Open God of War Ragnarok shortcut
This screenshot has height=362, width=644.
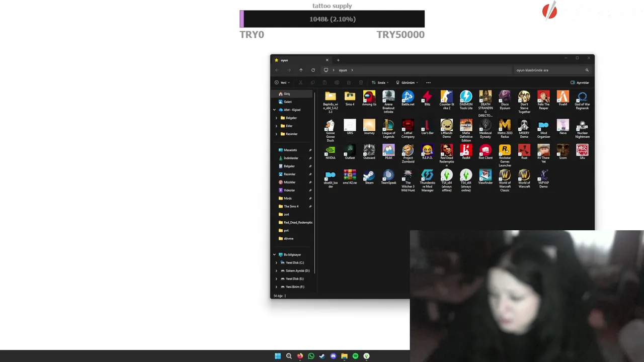582,100
